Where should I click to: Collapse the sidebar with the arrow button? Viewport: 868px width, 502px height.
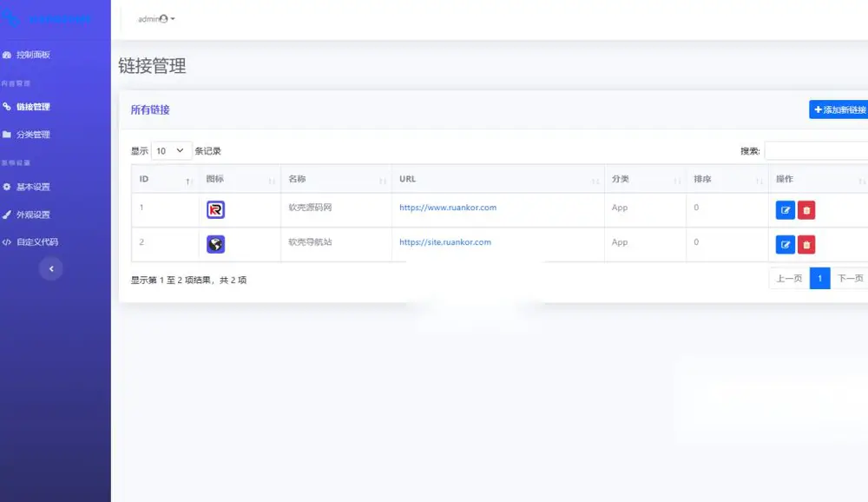pyautogui.click(x=51, y=268)
